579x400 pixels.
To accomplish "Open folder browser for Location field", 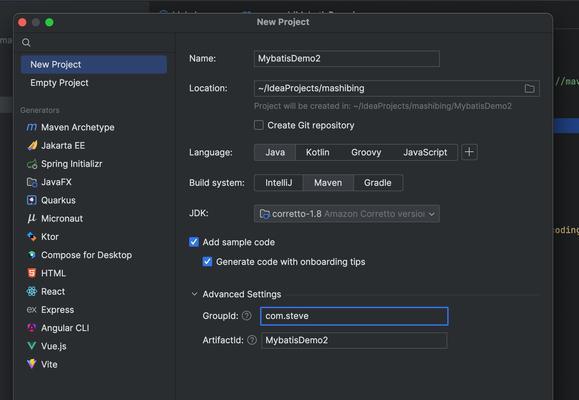I will coord(529,88).
